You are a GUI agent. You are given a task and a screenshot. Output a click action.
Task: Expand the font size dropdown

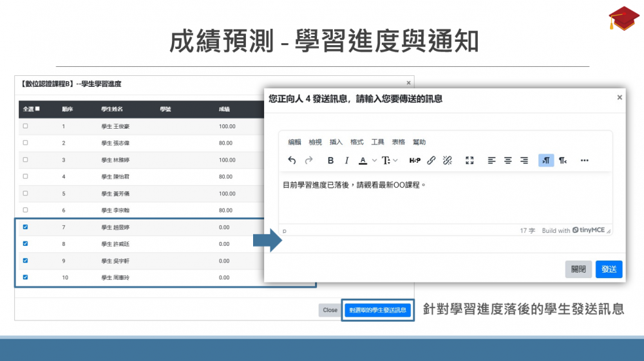[x=395, y=160]
